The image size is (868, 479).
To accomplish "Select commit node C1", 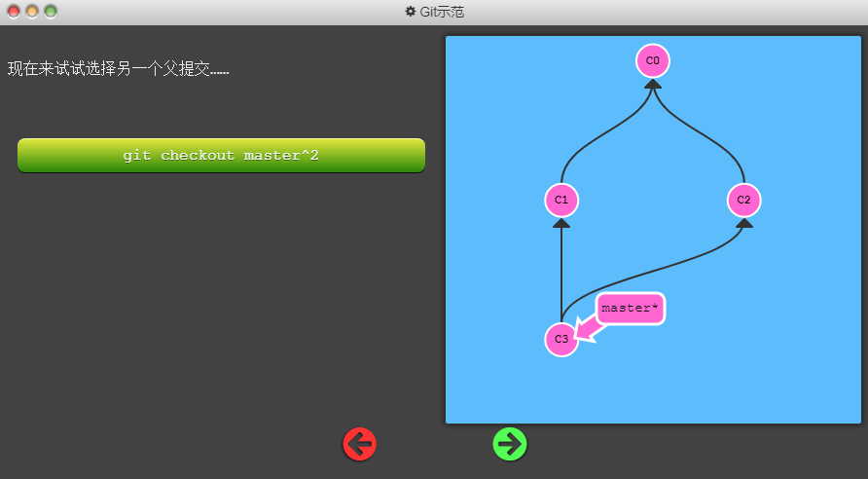I will (x=561, y=200).
